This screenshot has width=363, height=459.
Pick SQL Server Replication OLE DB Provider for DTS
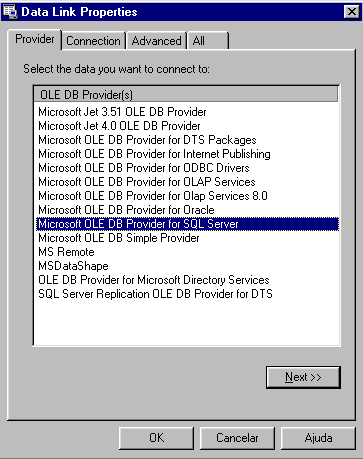coord(155,294)
